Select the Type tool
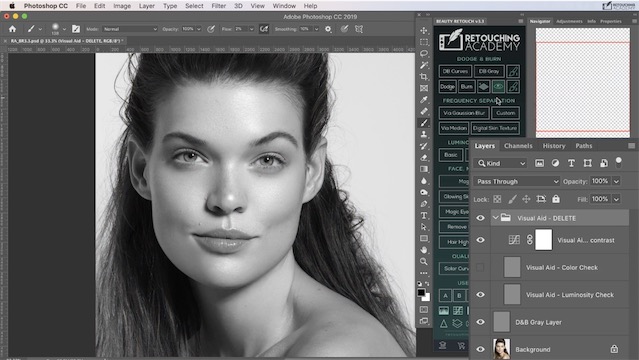 point(424,215)
